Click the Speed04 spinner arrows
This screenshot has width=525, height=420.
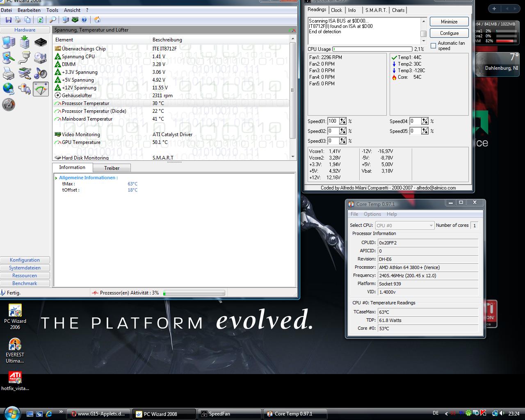click(x=425, y=121)
